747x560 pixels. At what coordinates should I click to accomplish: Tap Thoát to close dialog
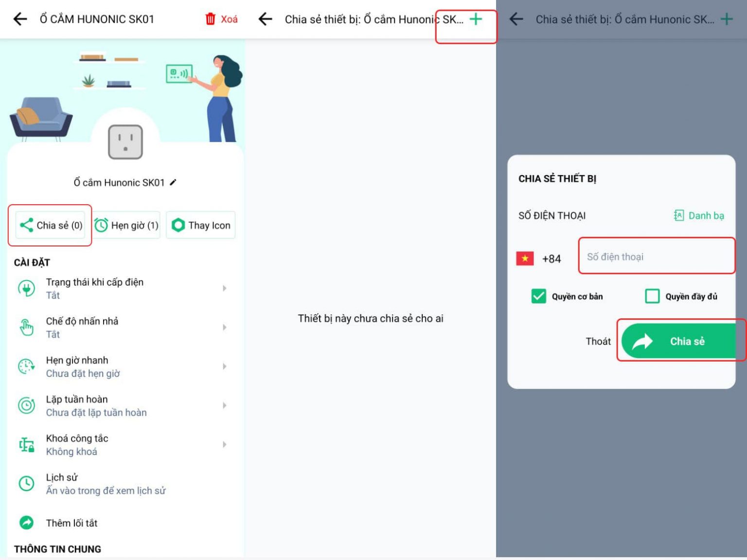[x=598, y=341]
